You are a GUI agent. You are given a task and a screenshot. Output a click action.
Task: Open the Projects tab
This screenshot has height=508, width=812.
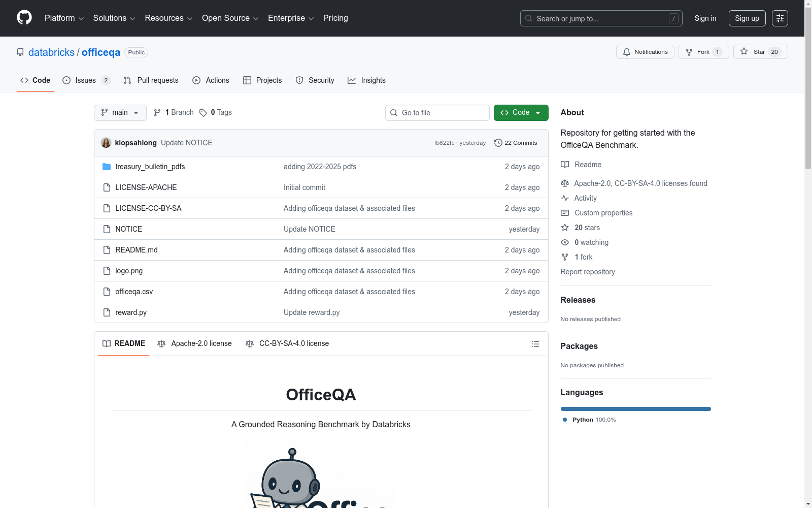pyautogui.click(x=262, y=80)
